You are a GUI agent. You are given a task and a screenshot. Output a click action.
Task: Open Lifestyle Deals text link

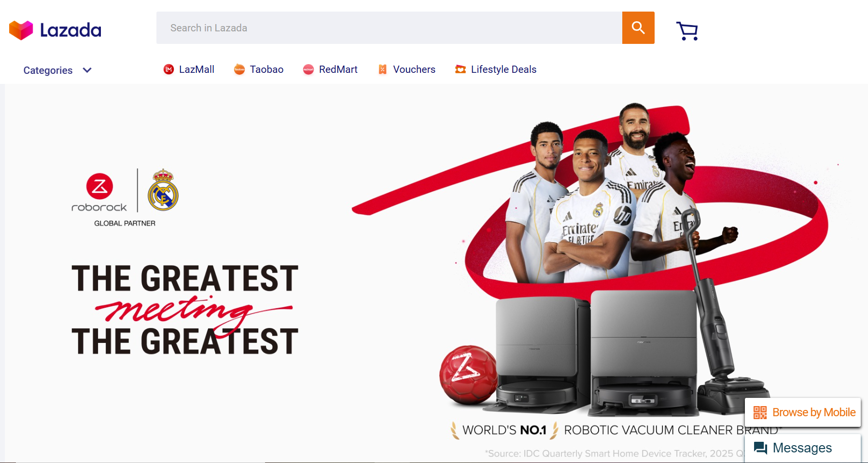(x=504, y=69)
